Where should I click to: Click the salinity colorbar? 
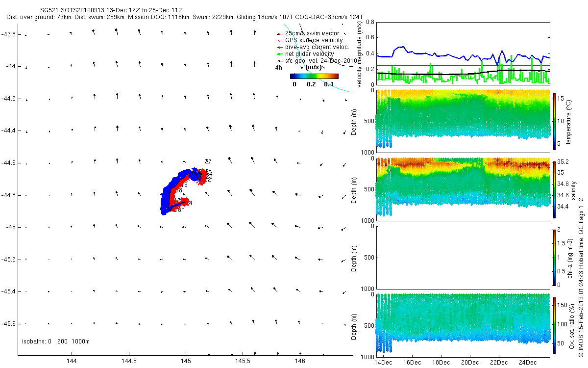(x=555, y=189)
